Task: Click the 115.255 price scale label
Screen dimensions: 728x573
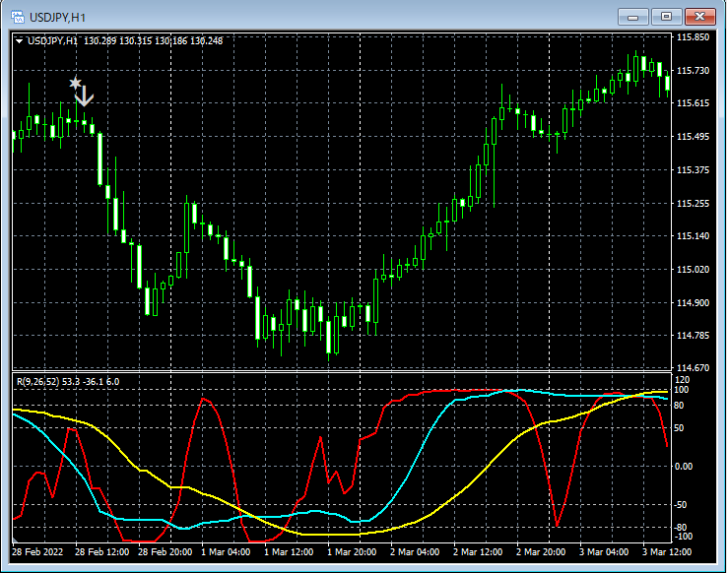Action: (694, 203)
